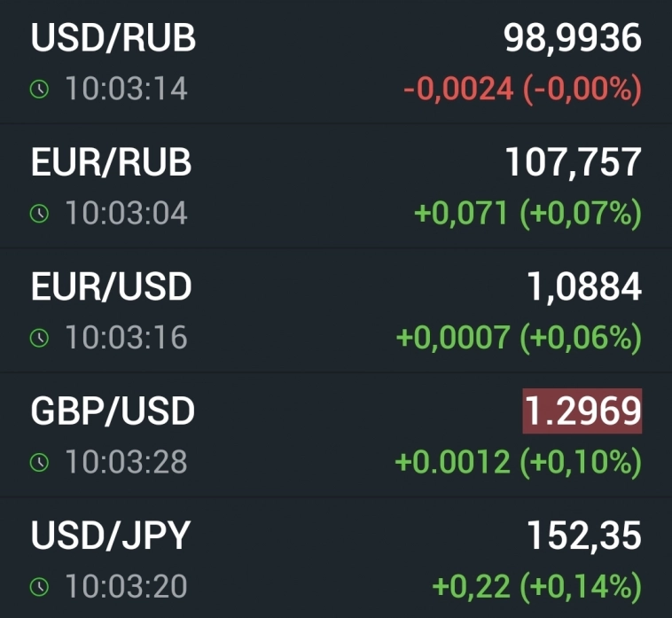This screenshot has width=672, height=618.
Task: Click the clock icon under USD/JPY
Action: [x=39, y=586]
